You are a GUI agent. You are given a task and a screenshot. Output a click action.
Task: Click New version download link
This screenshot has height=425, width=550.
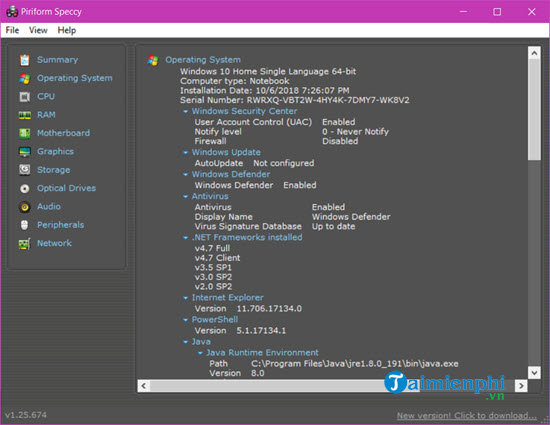[467, 416]
